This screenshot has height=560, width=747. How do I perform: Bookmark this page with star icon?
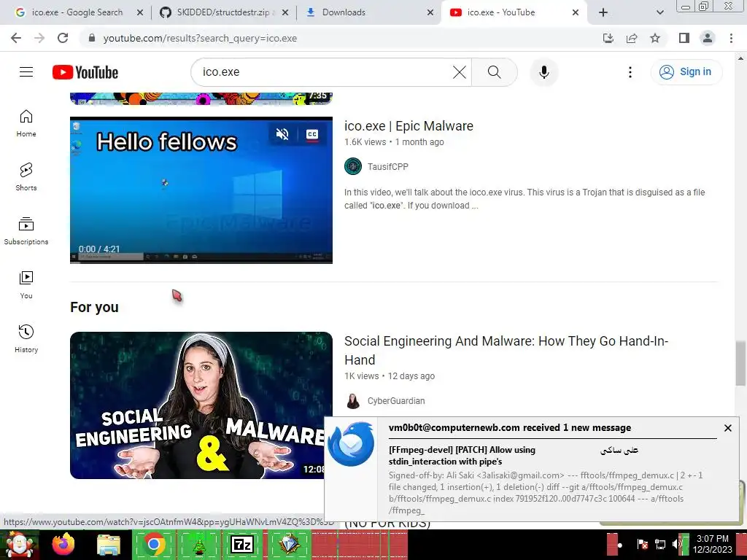[655, 38]
